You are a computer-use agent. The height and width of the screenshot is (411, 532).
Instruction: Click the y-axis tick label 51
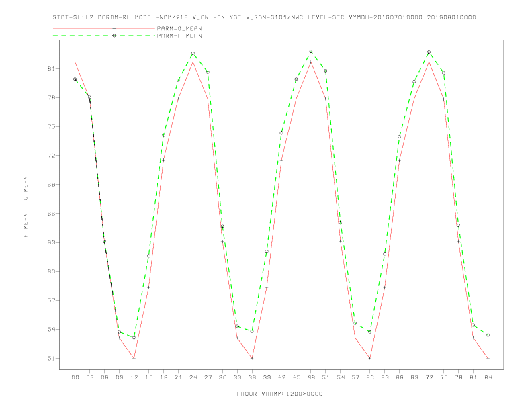(51, 359)
